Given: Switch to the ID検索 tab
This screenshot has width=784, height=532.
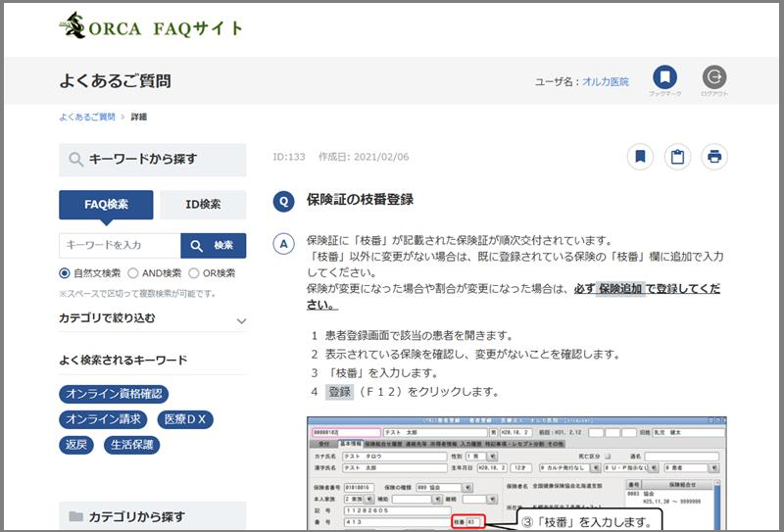Looking at the screenshot, I should [203, 205].
